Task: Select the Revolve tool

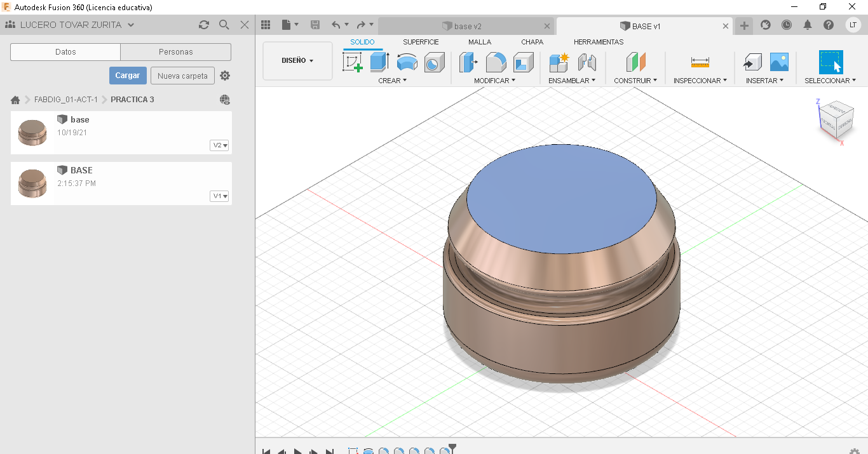Action: point(407,62)
